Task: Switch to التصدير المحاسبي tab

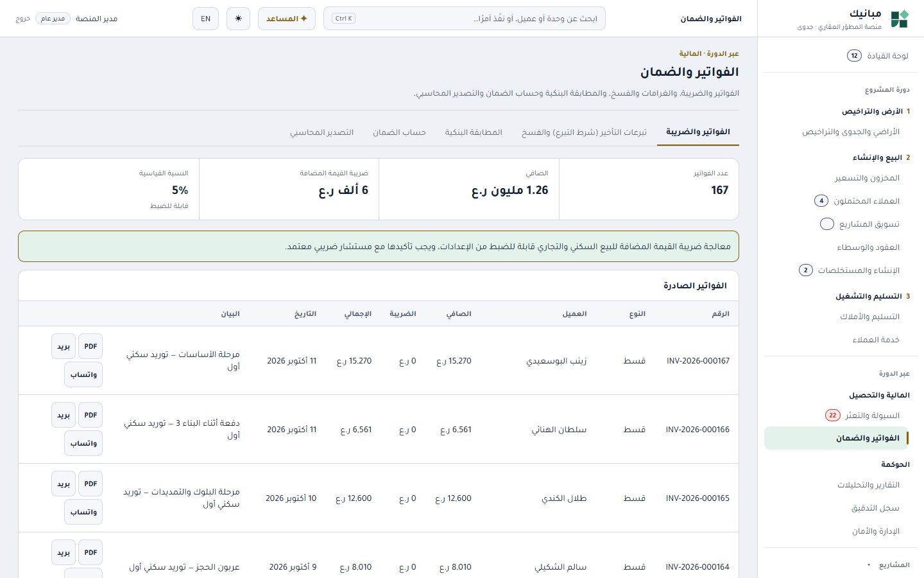Action: (321, 132)
